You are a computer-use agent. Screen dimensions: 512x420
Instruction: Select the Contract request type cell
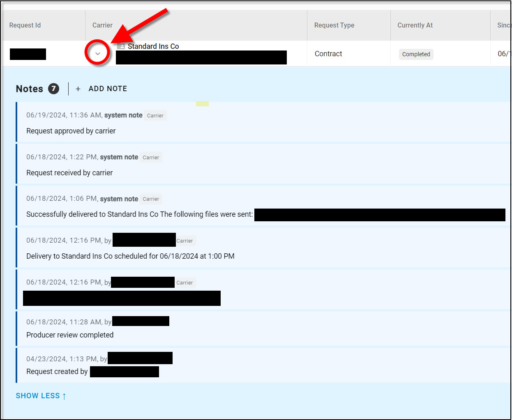click(328, 54)
